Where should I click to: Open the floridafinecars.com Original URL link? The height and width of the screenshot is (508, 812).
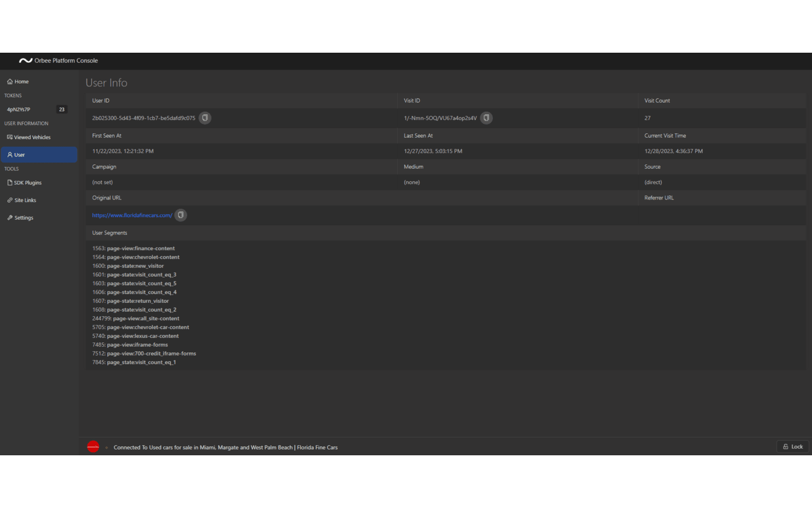[131, 215]
